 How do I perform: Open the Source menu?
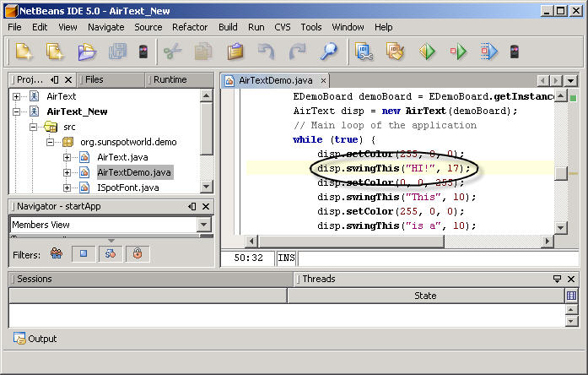(x=148, y=27)
